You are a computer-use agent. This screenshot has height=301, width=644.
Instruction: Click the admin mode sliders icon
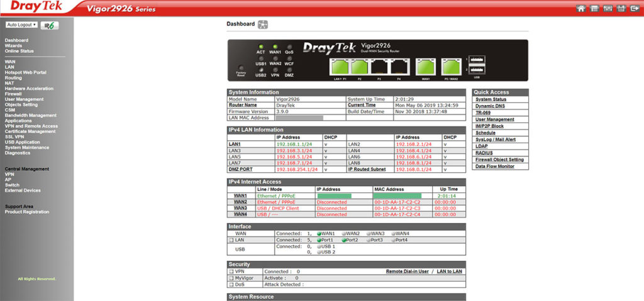(x=609, y=8)
